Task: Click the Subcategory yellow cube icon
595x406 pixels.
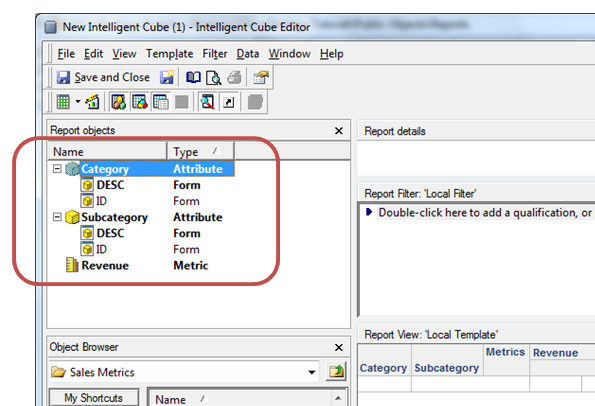Action: coord(72,217)
